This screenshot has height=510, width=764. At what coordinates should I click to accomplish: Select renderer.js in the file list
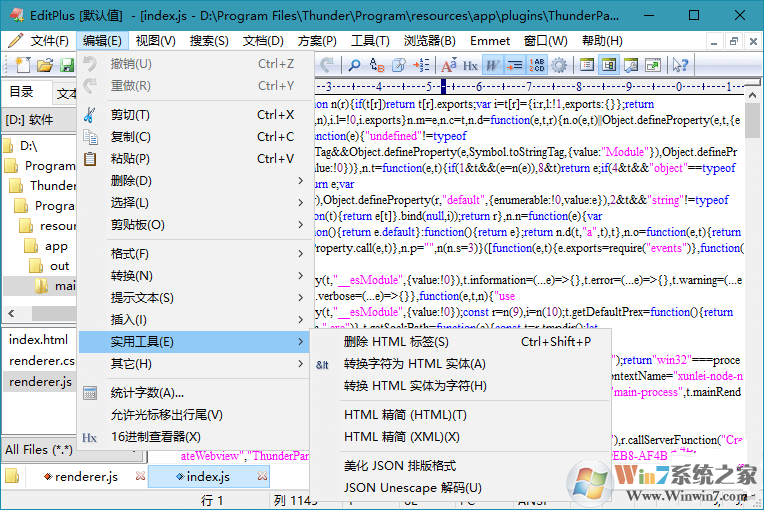pyautogui.click(x=40, y=382)
